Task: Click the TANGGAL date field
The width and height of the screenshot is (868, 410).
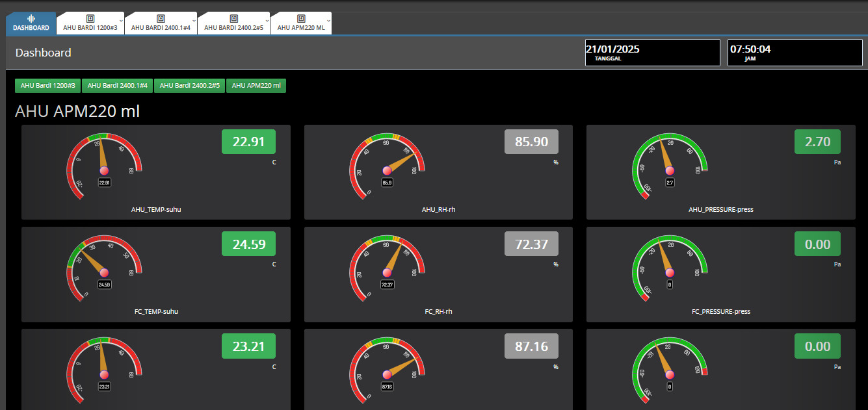Action: pos(652,53)
